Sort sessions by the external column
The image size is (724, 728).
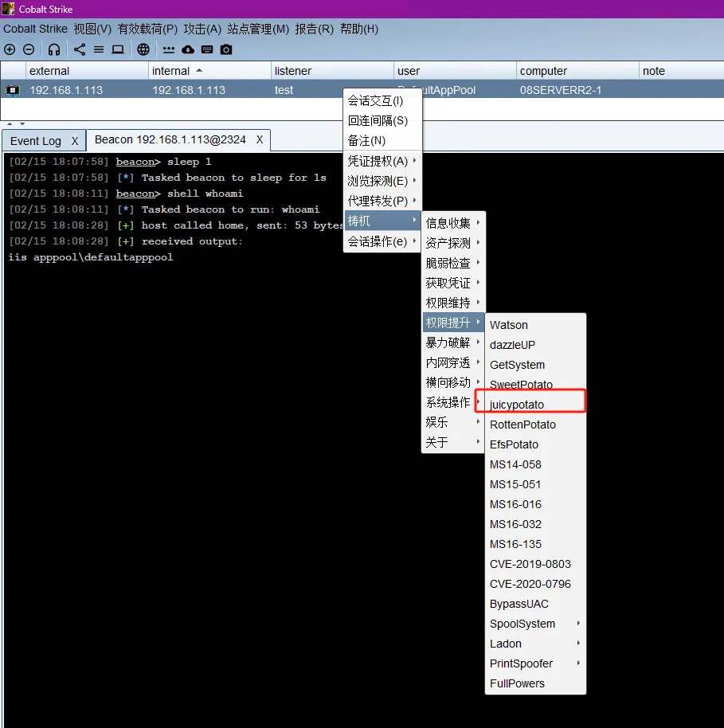87,71
